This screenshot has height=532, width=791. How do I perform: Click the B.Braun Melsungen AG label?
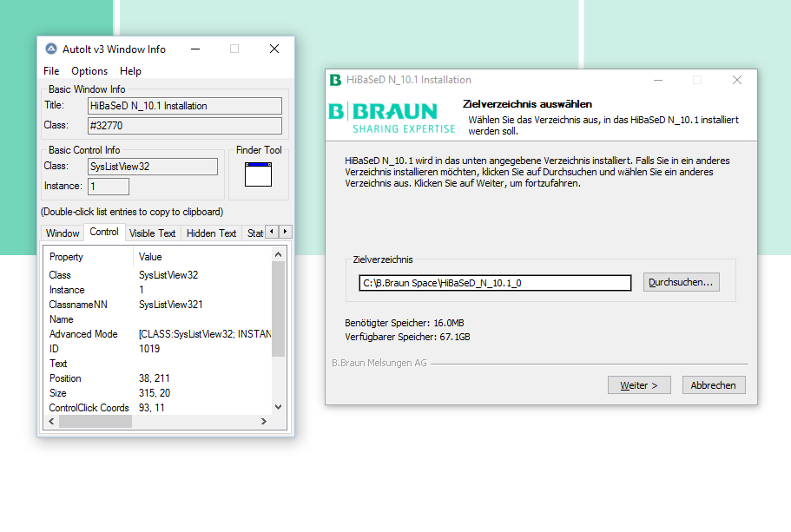[x=379, y=363]
